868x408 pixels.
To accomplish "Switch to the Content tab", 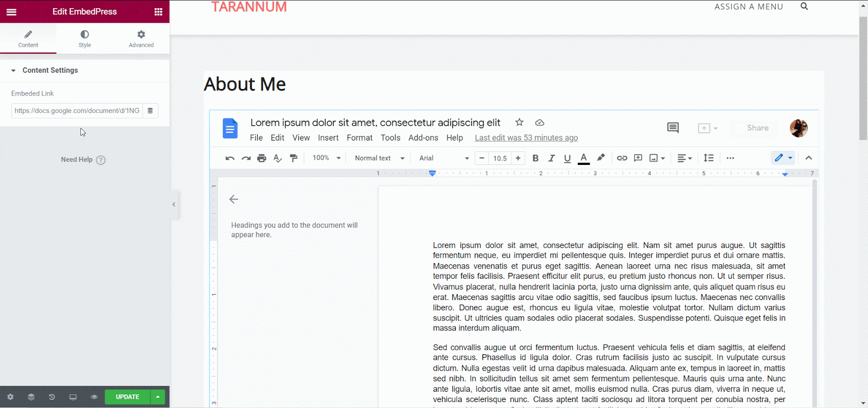I will click(x=28, y=39).
